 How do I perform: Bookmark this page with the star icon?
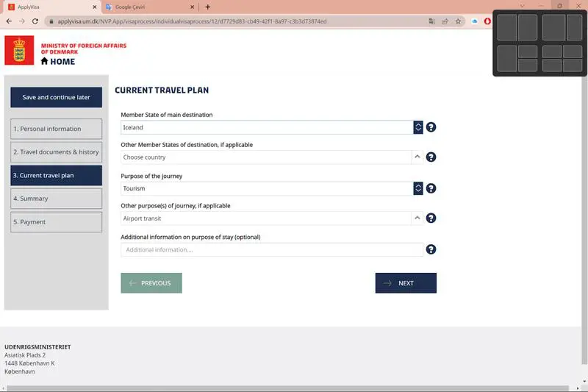[458, 21]
